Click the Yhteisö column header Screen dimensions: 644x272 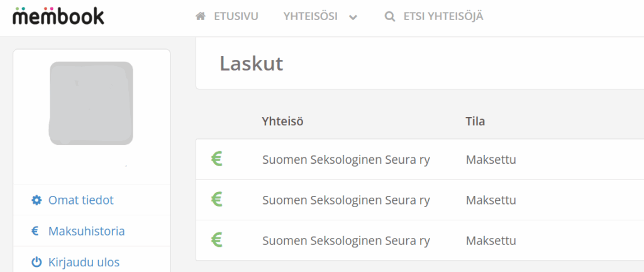click(x=282, y=121)
